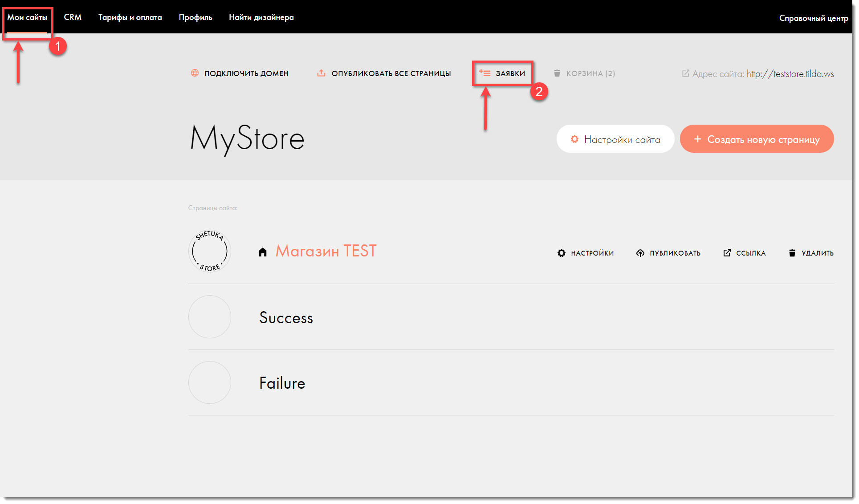Click the external link icon before Адрес сайта

[685, 73]
